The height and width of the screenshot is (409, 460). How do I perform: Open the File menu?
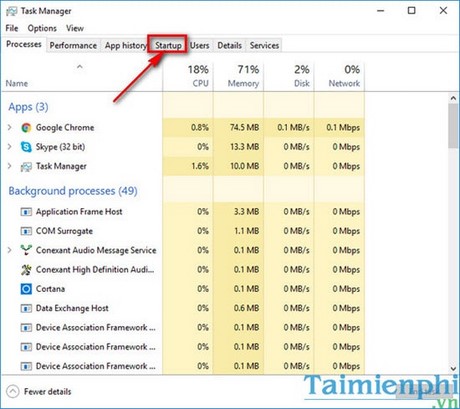(12, 28)
